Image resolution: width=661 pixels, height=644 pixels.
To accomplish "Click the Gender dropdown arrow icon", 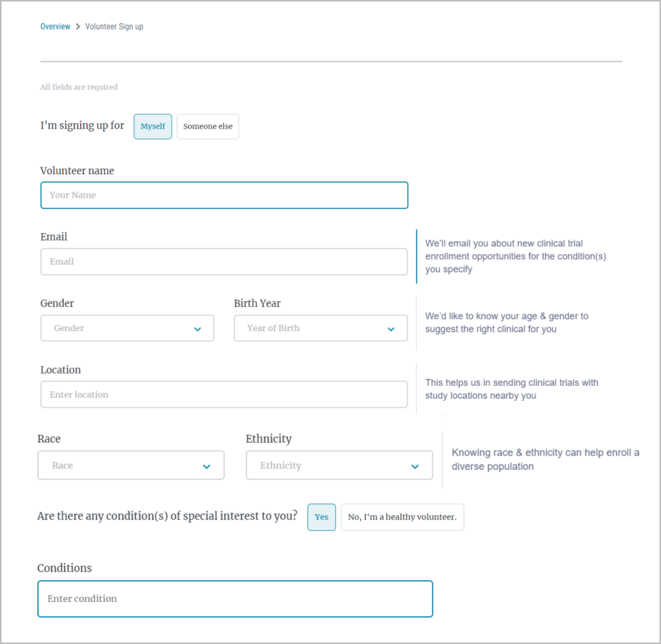I will [x=198, y=329].
